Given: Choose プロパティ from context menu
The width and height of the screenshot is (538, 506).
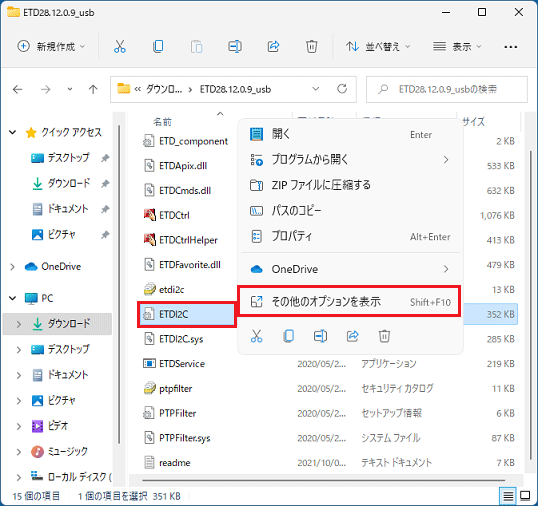Looking at the screenshot, I should click(x=350, y=236).
